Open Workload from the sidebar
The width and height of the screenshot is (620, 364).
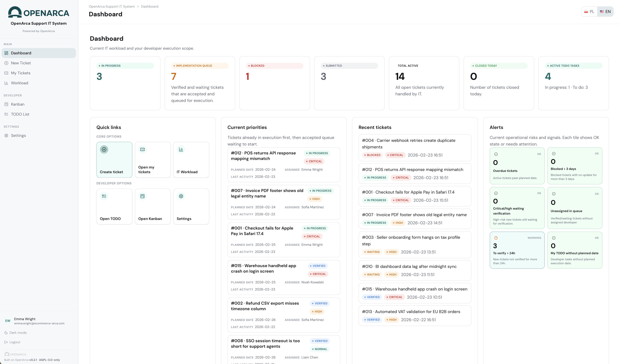19,83
